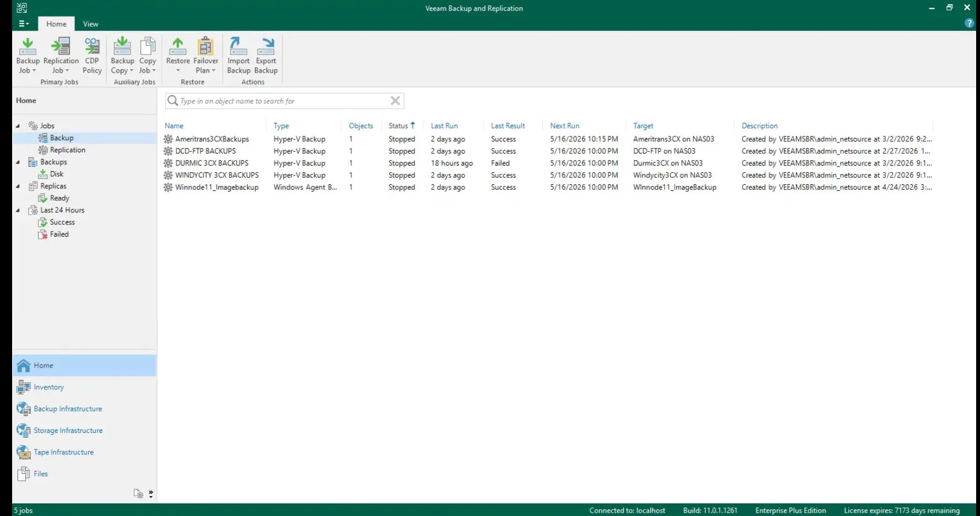Open the Backup Infrastructure view
Screen dimensions: 980x516
84,409
